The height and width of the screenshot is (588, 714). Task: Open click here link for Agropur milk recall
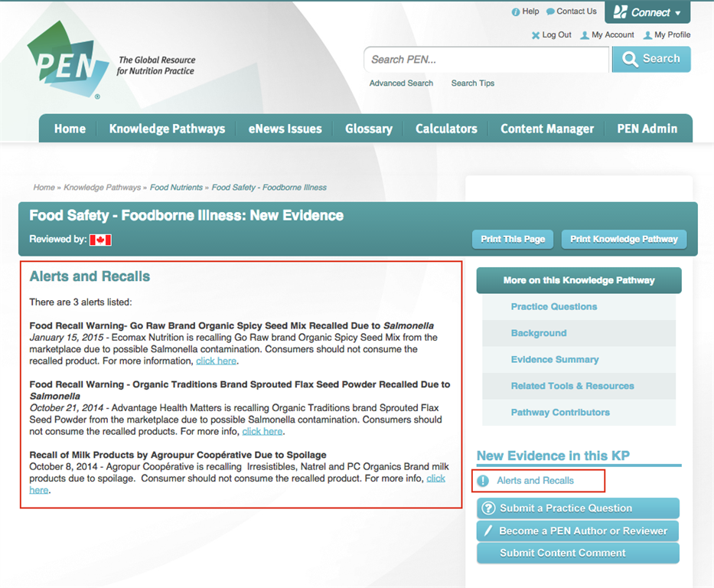[435, 479]
